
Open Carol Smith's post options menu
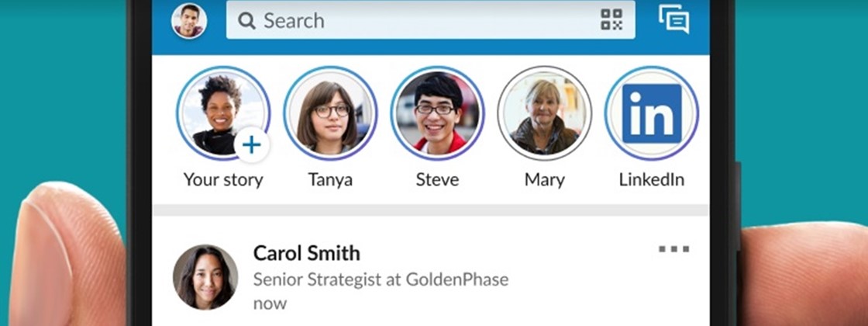(x=673, y=249)
